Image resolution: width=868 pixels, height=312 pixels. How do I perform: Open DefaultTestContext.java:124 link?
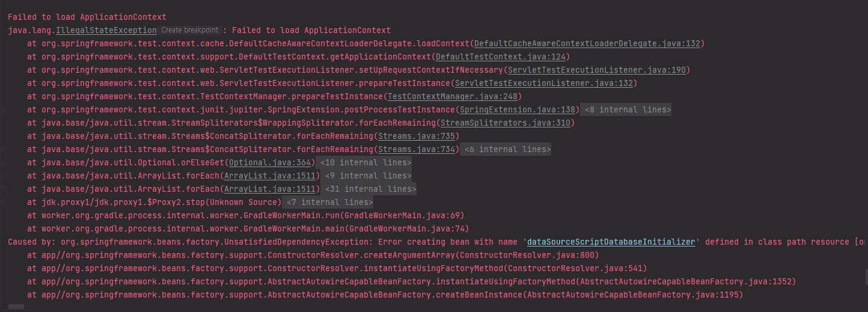coord(501,57)
